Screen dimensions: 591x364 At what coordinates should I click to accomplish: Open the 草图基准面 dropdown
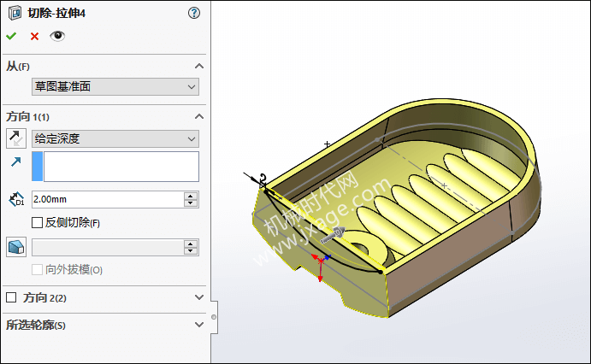click(x=115, y=86)
